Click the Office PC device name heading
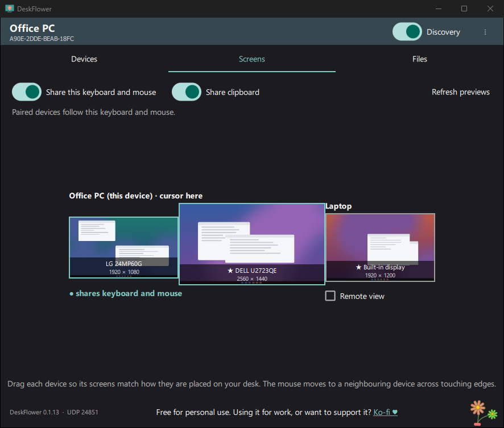 pos(32,28)
